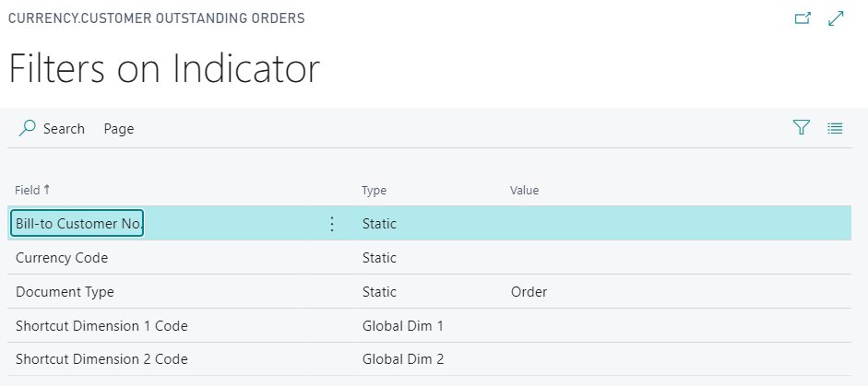Open the Value column header menu
This screenshot has width=868, height=386.
click(524, 191)
